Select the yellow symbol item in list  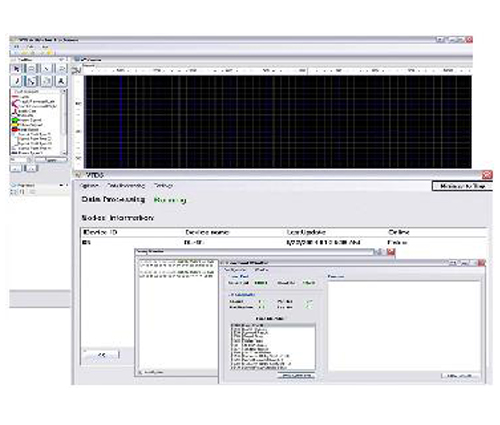(x=27, y=125)
